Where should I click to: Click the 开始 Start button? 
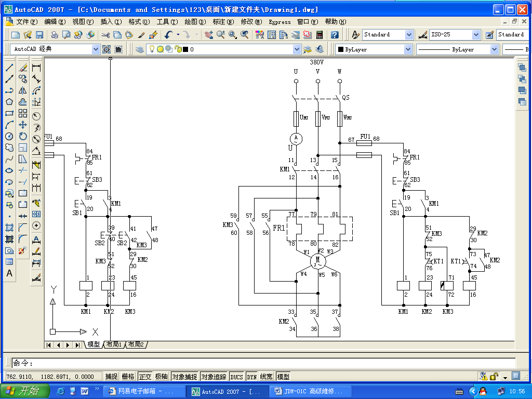pyautogui.click(x=24, y=391)
